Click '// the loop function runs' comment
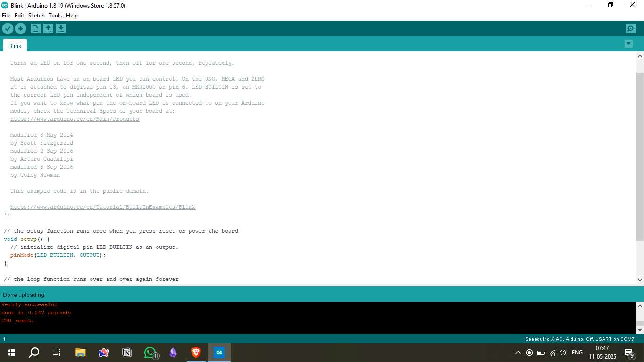The height and width of the screenshot is (362, 644). [x=91, y=280]
